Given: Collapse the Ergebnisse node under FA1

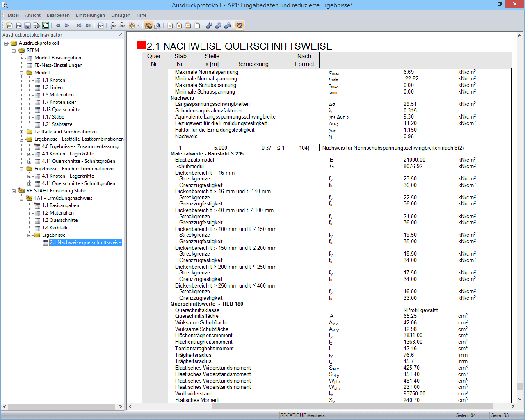Looking at the screenshot, I should tap(30, 235).
